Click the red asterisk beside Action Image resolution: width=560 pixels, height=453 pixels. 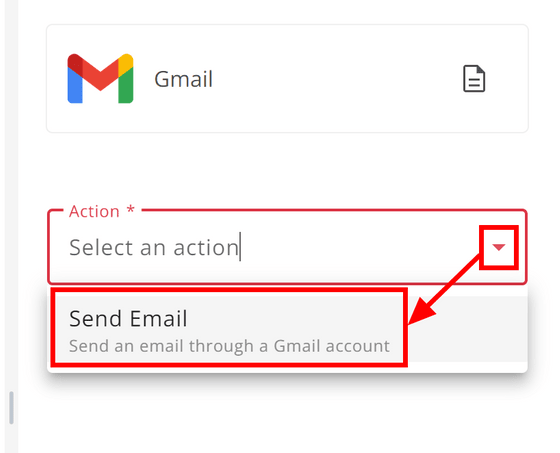coord(131,209)
